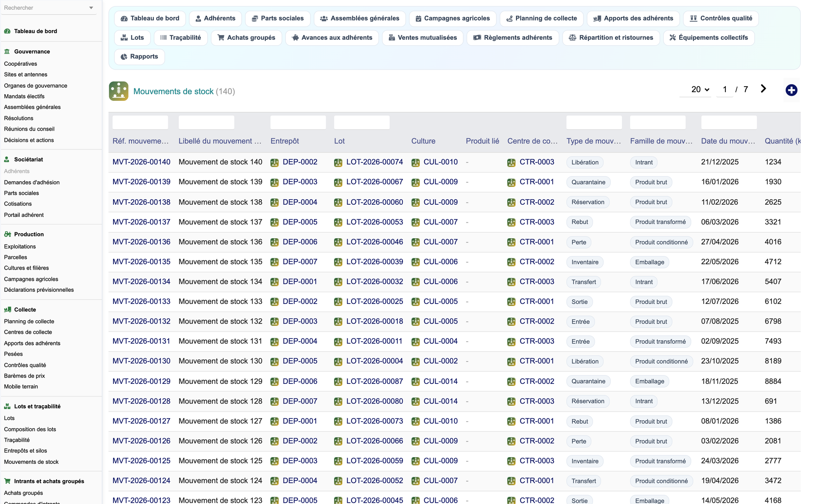Click the Inventaire tag in row MVT-2026-00135
This screenshot has height=504, width=815.
point(585,262)
